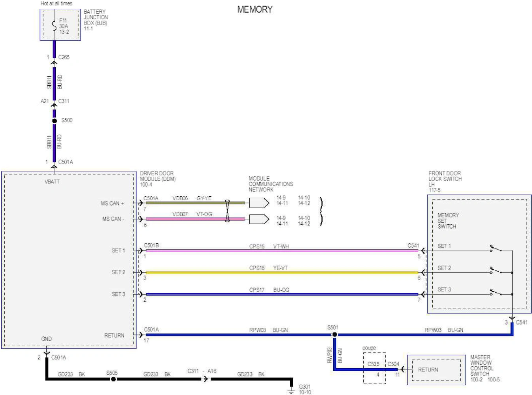
Task: Click the G301 ground label
Action: 305,387
